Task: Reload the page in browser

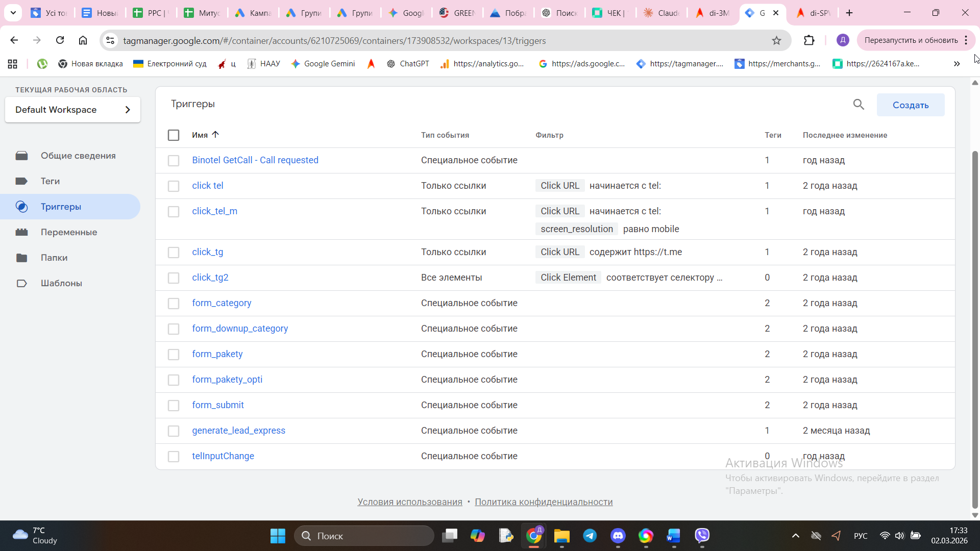Action: tap(60, 40)
